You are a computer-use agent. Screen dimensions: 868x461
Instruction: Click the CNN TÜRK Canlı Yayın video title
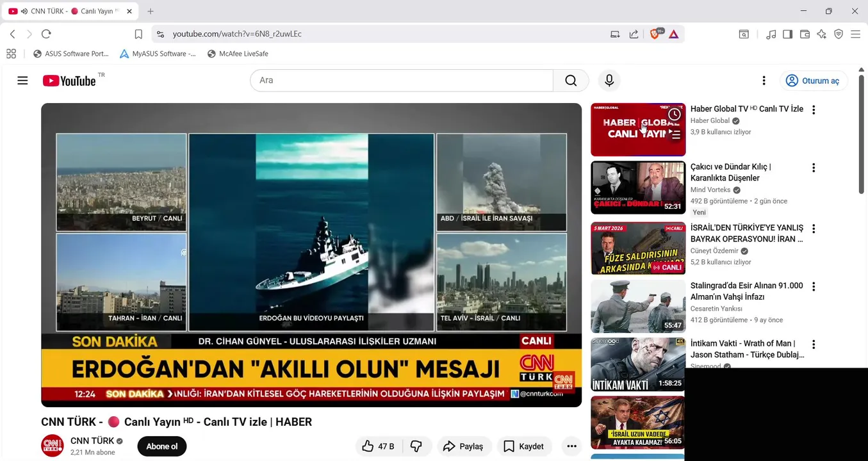[x=177, y=422]
